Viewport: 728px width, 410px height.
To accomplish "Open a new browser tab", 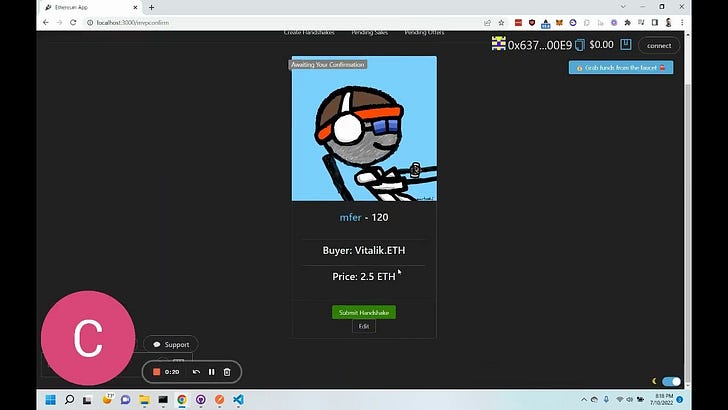I will [x=151, y=7].
